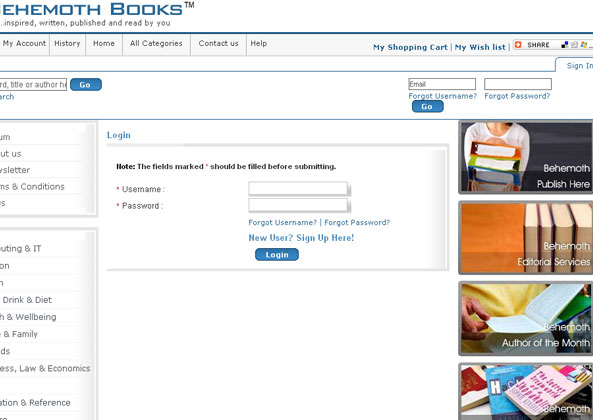
Task: Open the Author of the Month banner
Action: coord(526,318)
